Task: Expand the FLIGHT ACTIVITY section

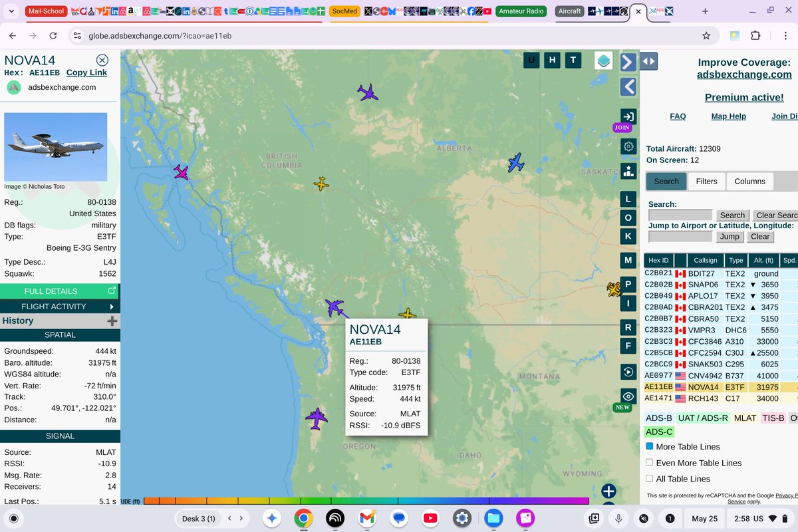Action: click(60, 306)
